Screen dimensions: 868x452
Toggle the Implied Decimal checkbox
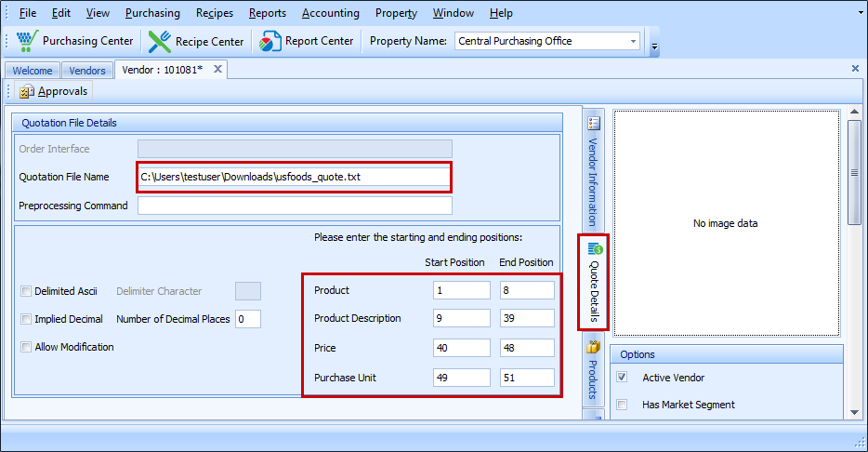coord(26,319)
